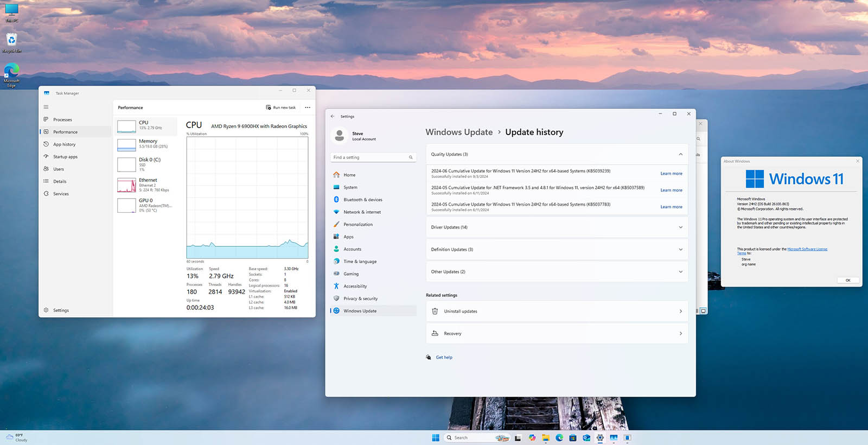
Task: Open App history in Task Manager
Action: [x=75, y=144]
